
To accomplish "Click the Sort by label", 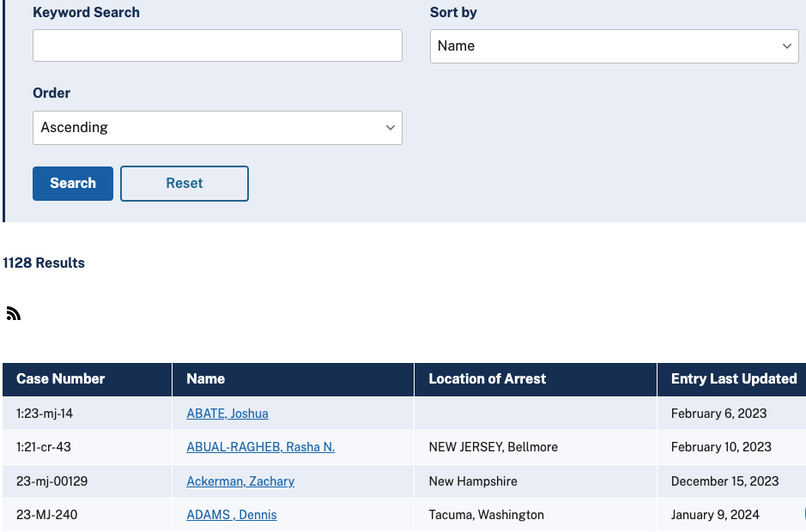I will 453,12.
